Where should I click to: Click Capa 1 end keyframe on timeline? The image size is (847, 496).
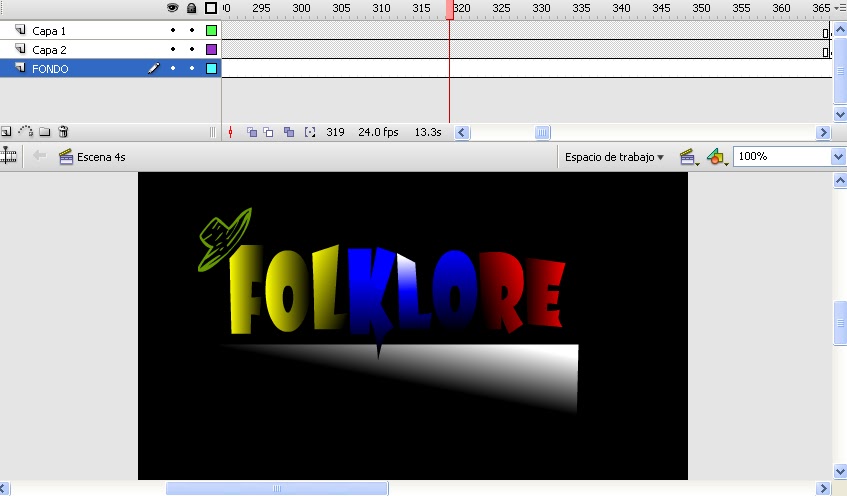(x=825, y=33)
